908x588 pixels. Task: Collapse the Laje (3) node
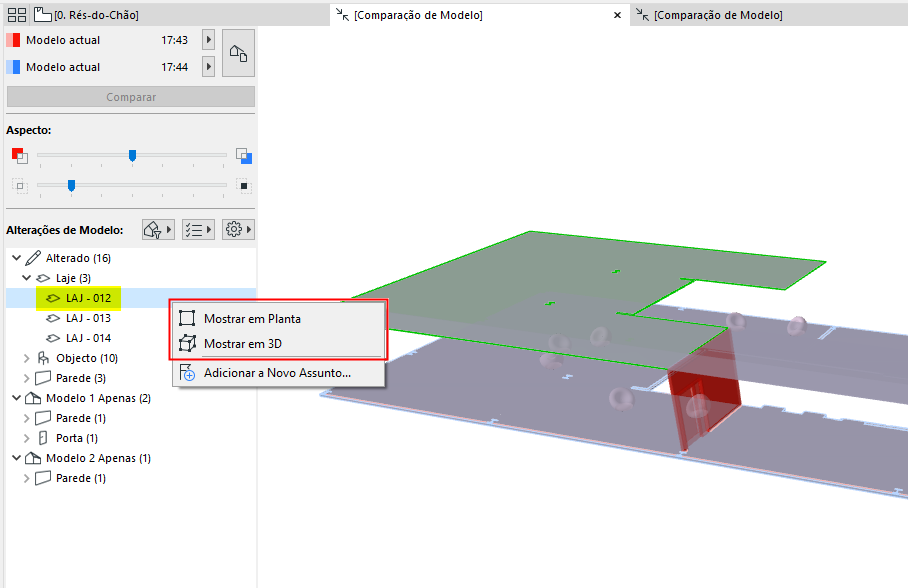[27, 278]
